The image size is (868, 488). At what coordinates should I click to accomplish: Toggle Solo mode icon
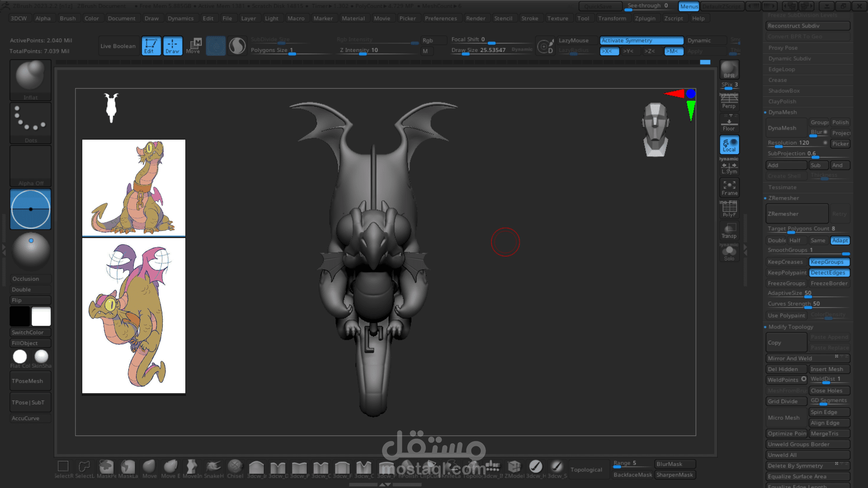point(729,253)
